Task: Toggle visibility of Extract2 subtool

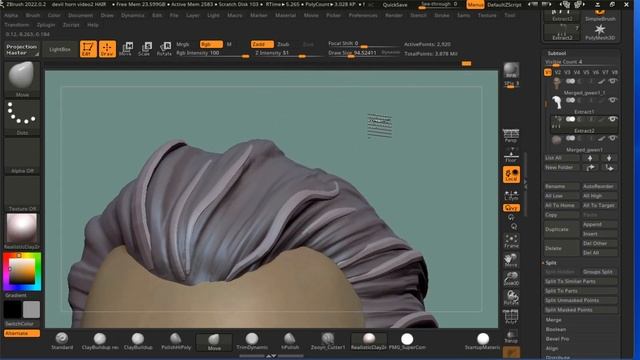Action: pyautogui.click(x=612, y=119)
